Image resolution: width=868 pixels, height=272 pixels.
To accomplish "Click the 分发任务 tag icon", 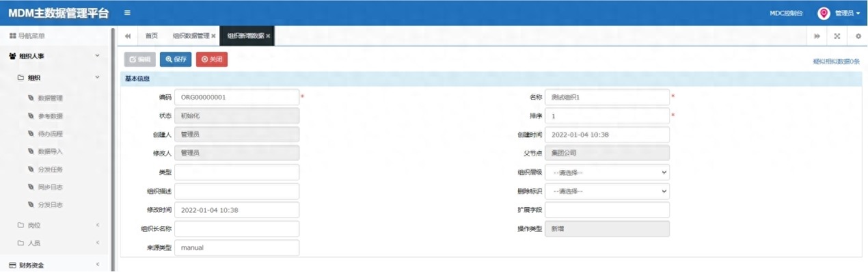I will point(31,169).
